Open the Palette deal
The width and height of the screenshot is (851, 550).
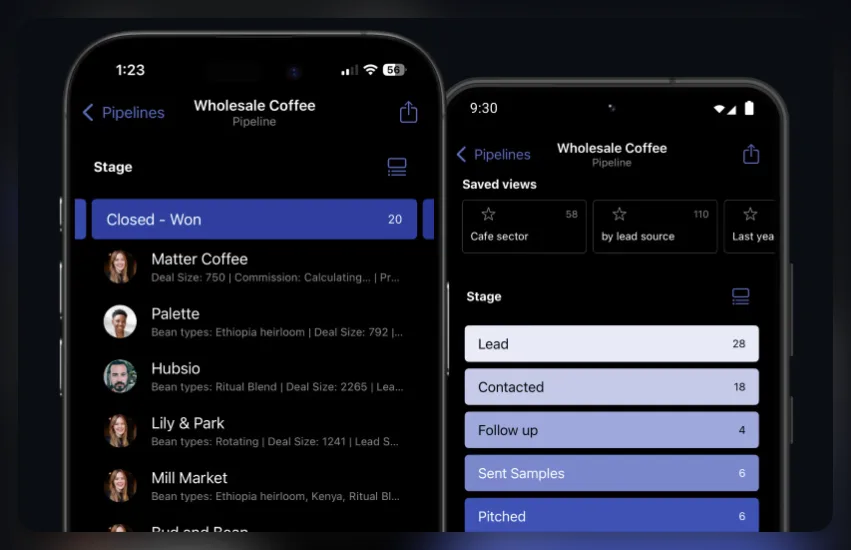(x=252, y=322)
